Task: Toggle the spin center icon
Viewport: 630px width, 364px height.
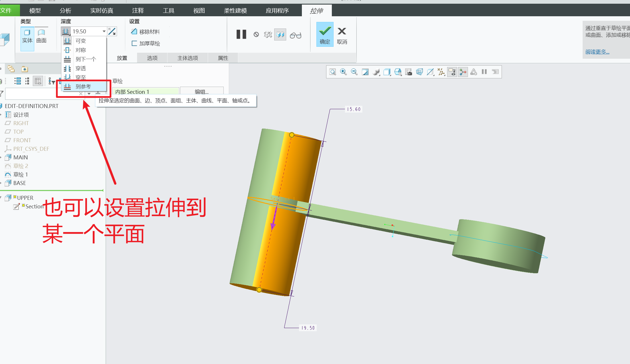Action: pyautogui.click(x=463, y=72)
